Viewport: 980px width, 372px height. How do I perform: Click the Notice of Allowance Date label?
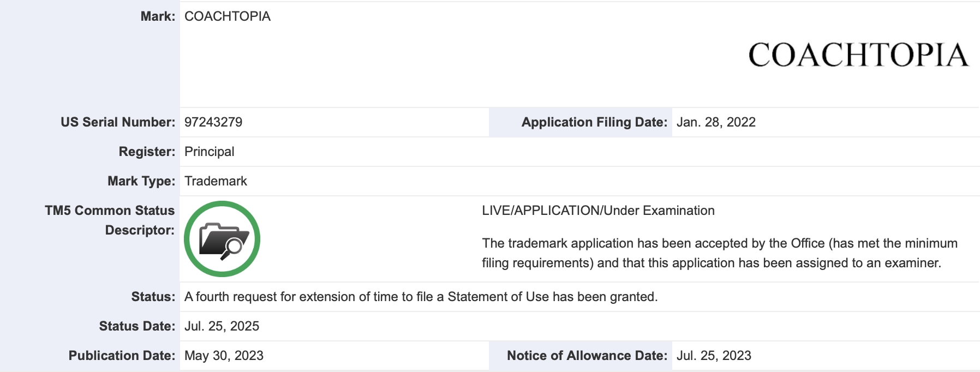pyautogui.click(x=587, y=356)
